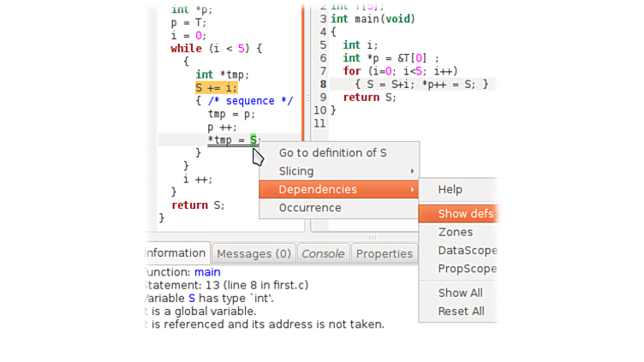Select the highlighted 'S += i;' statement
Viewport: 644px width, 362px height.
tap(216, 87)
